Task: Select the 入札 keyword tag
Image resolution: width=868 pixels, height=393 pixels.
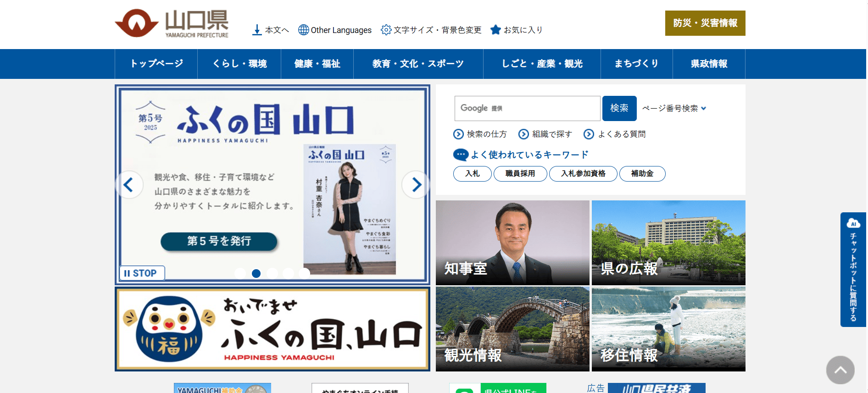Action: tap(473, 174)
